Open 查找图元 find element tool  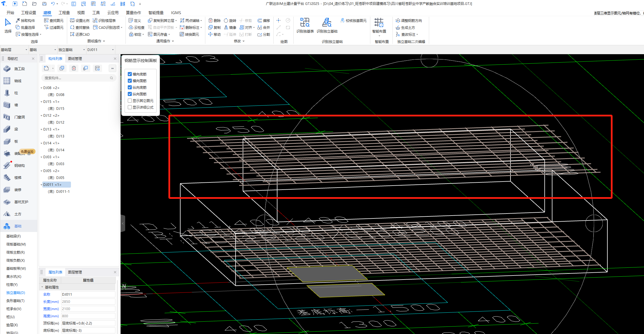tap(54, 20)
